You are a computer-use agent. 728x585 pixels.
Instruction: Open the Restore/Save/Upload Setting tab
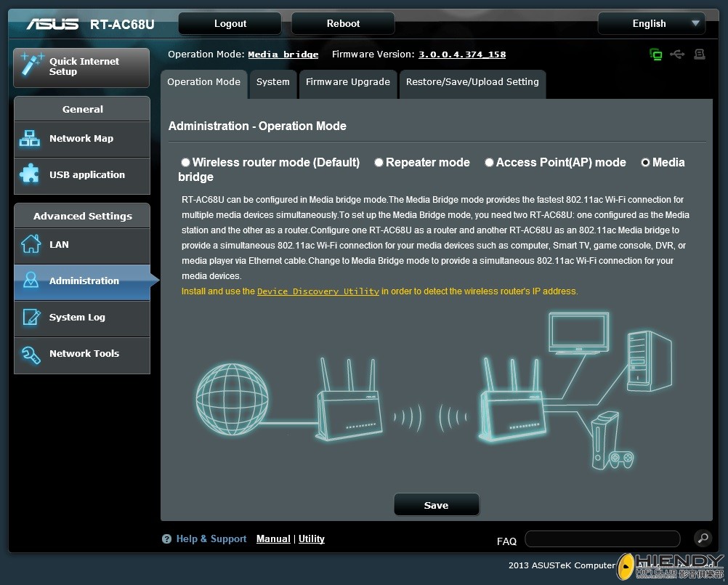[x=472, y=83]
